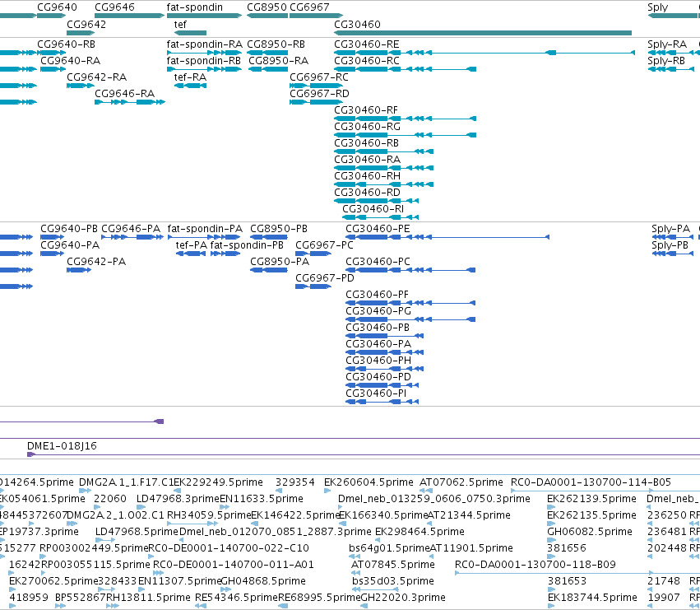Screen dimensions: 700x610
Task: Select protein label CG9642-PA
Action: pyautogui.click(x=96, y=262)
